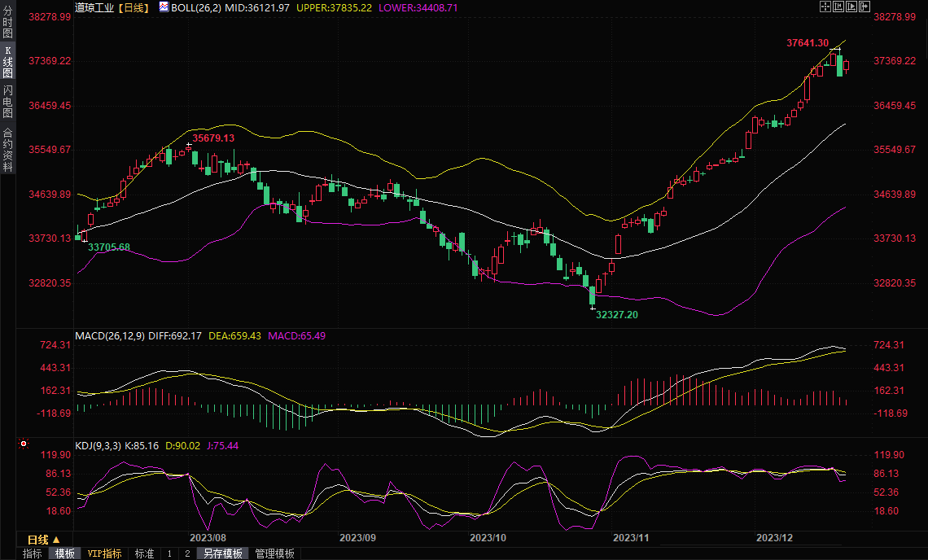Click the jump-to-start chart icon
The image size is (928, 560).
click(838, 7)
